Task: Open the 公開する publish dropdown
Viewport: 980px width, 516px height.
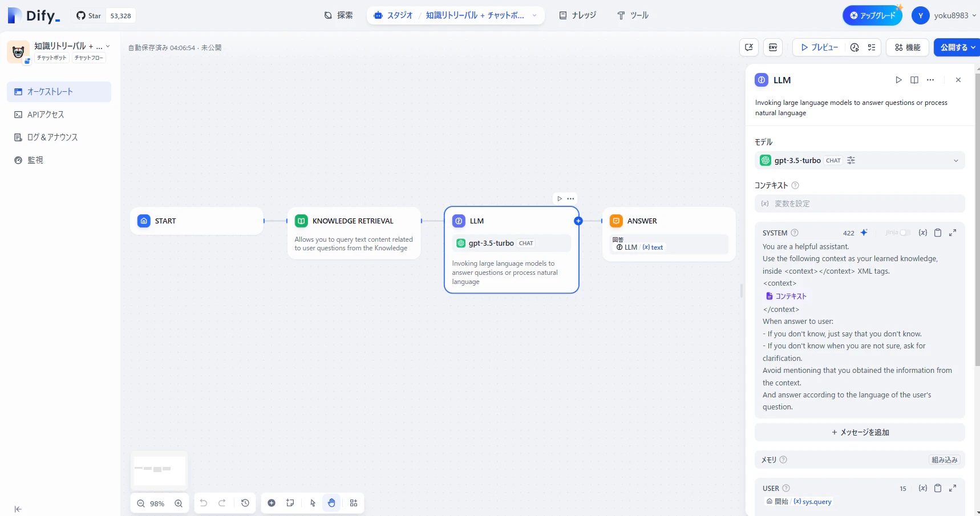Action: pos(957,47)
